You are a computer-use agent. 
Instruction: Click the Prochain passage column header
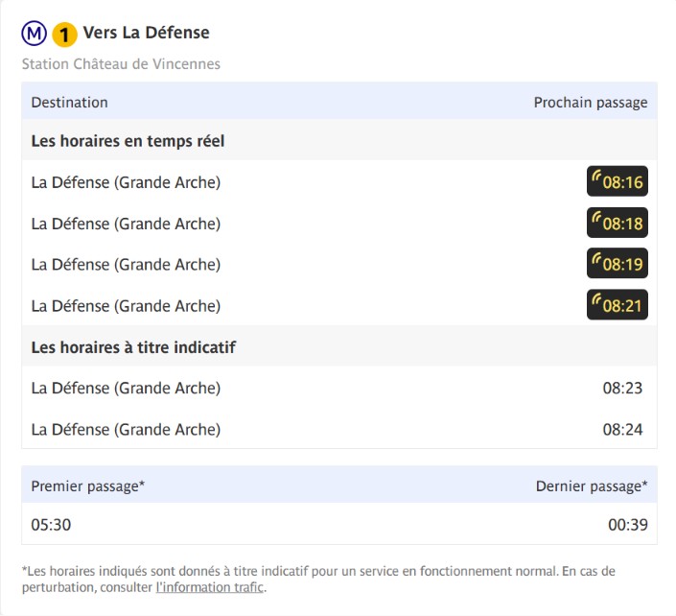[591, 103]
